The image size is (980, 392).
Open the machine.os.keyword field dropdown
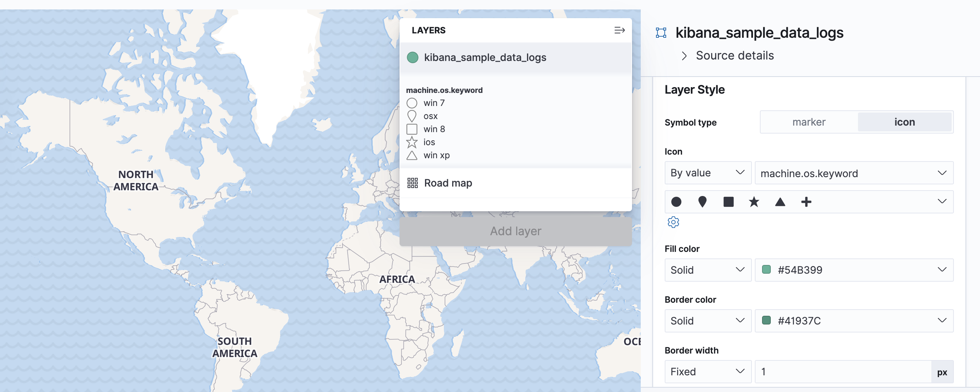[x=853, y=173]
